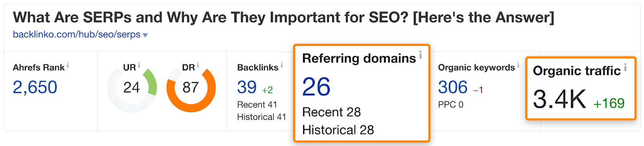Click the page title heading about SERPs
Viewport: 644px width, 146px height.
[x=283, y=17]
